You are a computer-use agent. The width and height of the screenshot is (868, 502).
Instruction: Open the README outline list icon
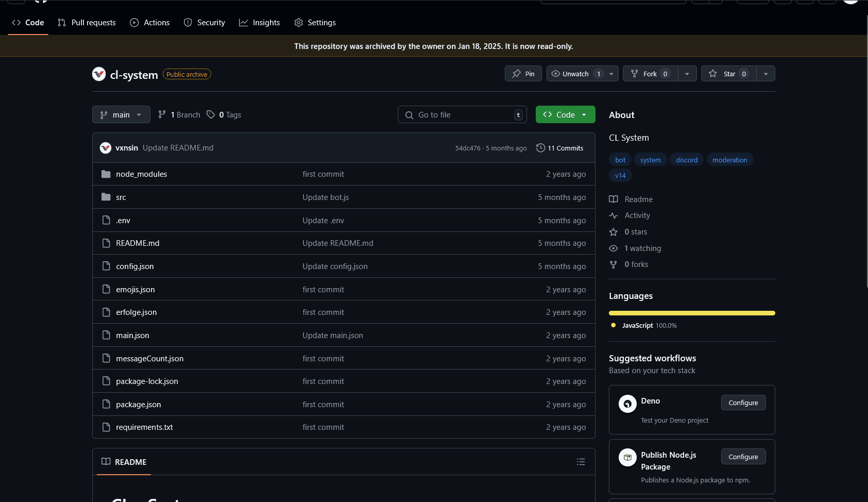pos(581,462)
